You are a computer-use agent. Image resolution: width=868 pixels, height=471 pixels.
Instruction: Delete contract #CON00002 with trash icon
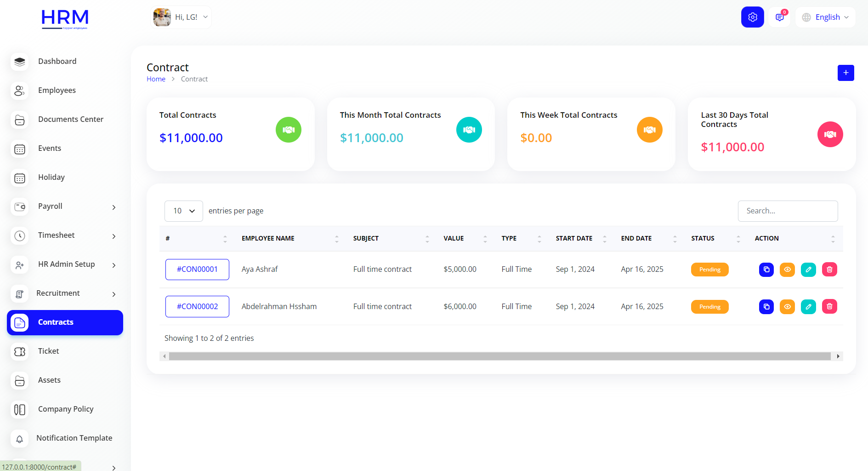click(x=829, y=307)
